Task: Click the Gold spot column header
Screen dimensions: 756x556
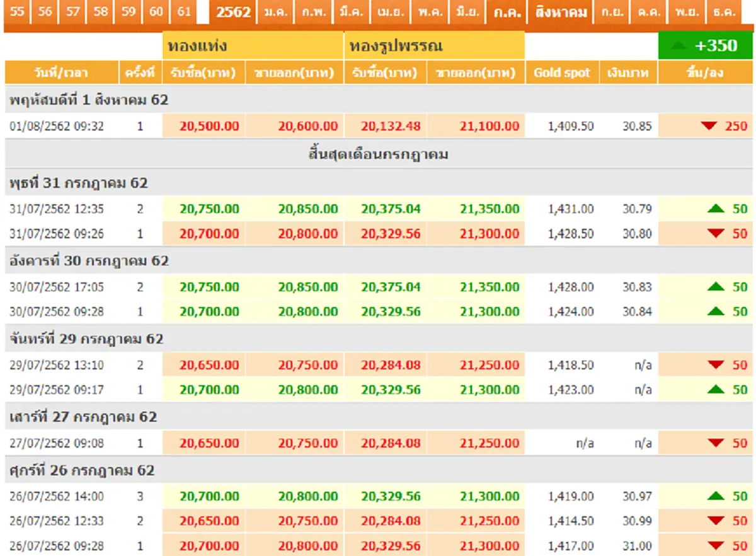Action: (562, 72)
